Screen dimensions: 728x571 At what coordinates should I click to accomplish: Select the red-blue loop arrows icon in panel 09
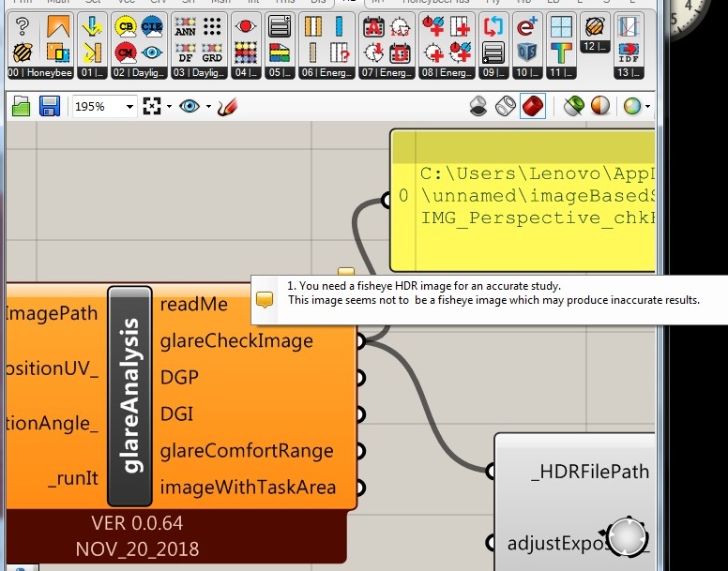[x=493, y=26]
